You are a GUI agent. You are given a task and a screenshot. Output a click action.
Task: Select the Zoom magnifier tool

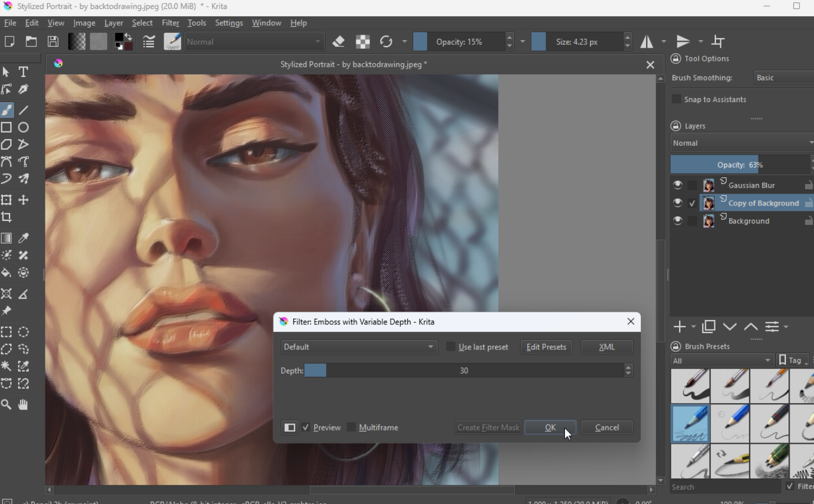point(7,405)
